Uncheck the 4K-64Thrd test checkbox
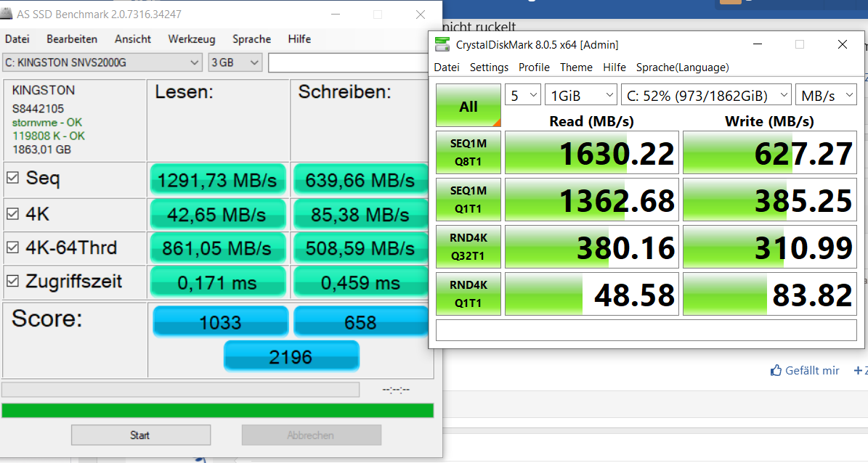868x463 pixels. click(13, 247)
